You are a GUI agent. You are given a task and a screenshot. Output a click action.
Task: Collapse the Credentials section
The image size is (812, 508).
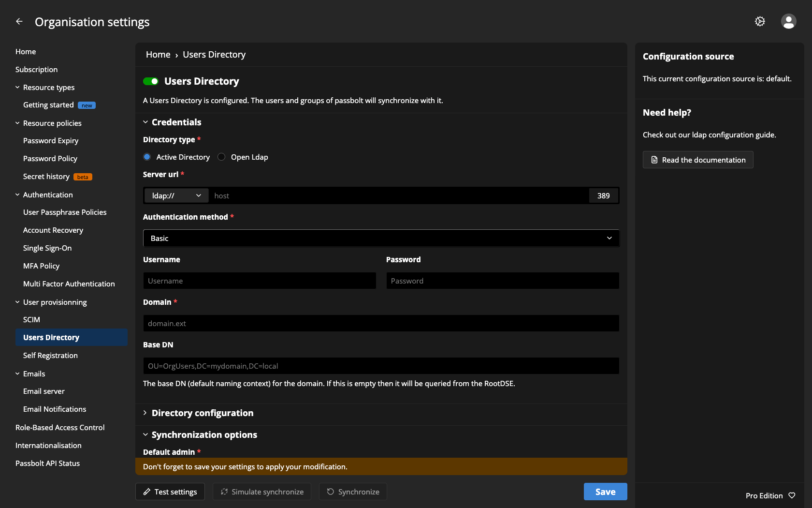tap(145, 122)
